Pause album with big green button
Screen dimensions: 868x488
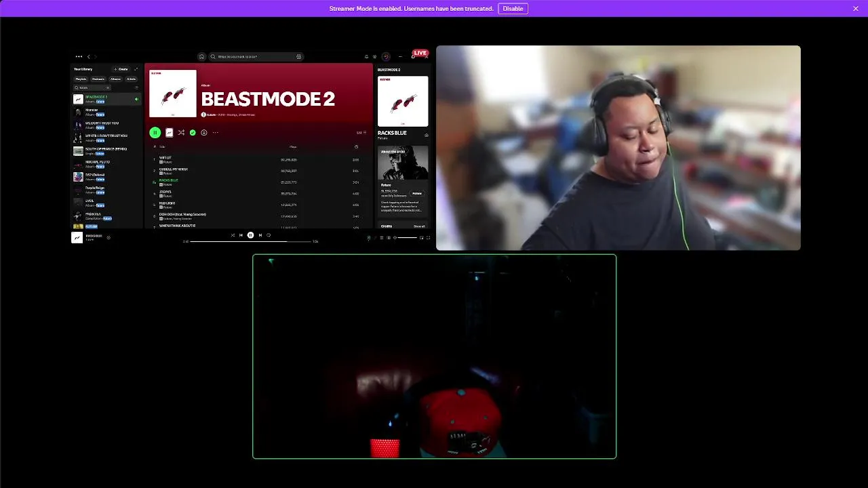[155, 133]
